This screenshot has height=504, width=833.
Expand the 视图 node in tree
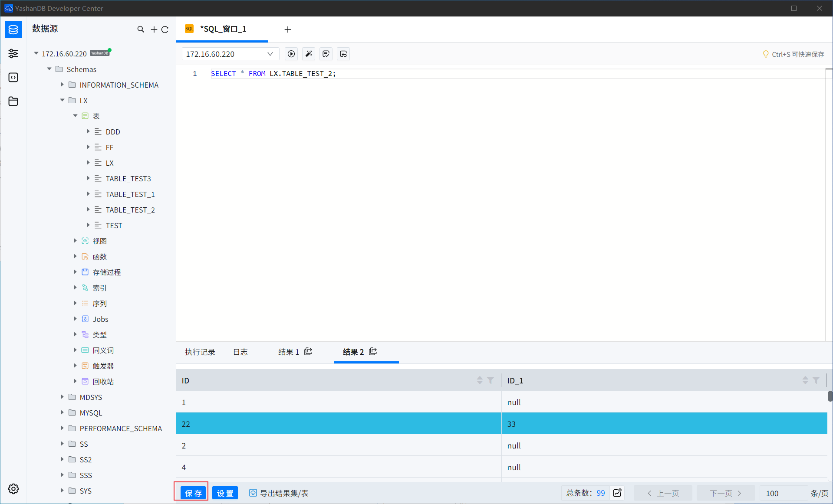[x=75, y=241]
